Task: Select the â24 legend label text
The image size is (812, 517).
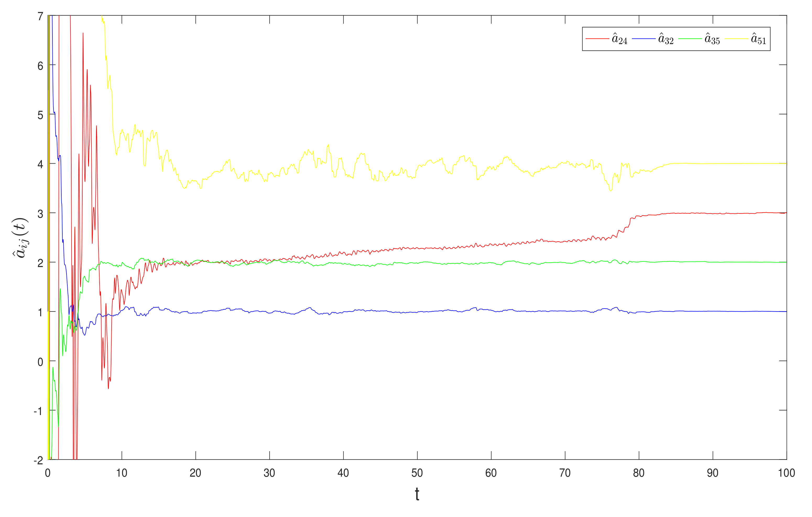Action: (x=619, y=39)
